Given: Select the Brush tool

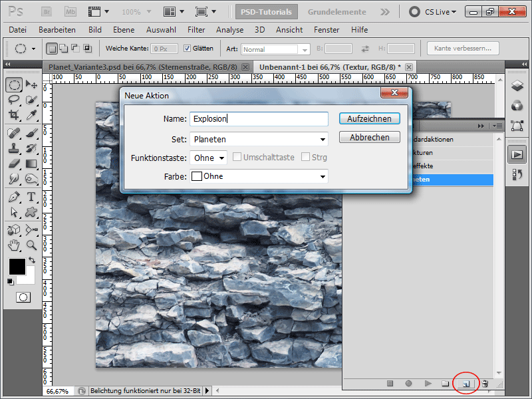Looking at the screenshot, I should [x=31, y=133].
